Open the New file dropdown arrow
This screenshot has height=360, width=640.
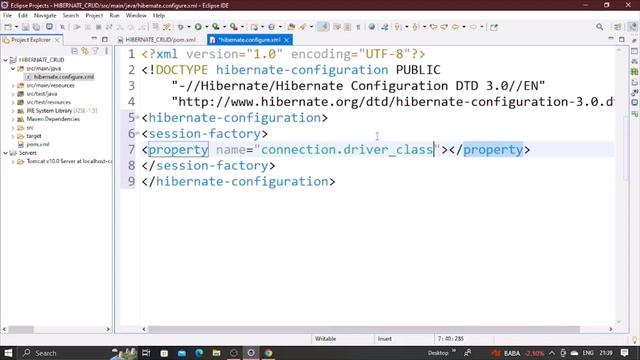[16, 27]
